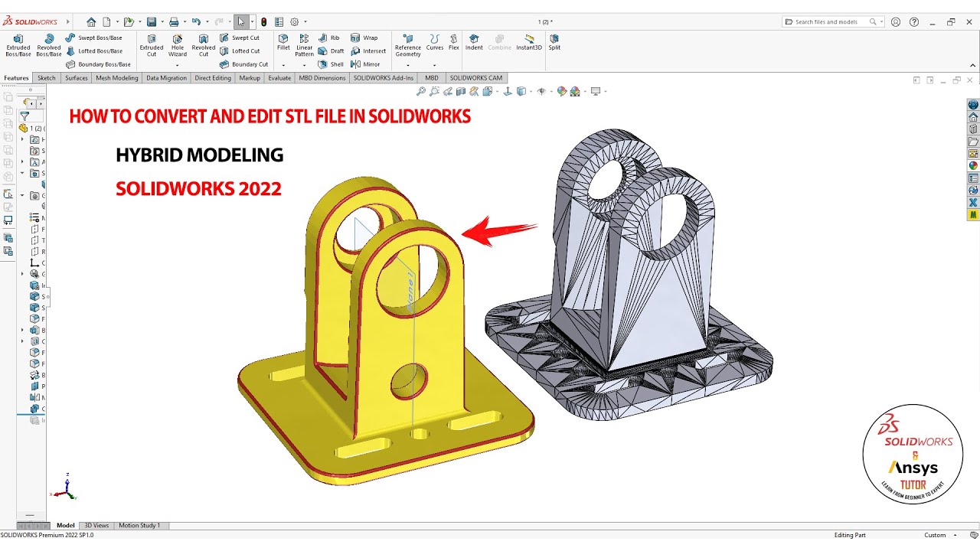Expand the Fillet dropdown arrow
This screenshot has width=980, height=551.
283,66
